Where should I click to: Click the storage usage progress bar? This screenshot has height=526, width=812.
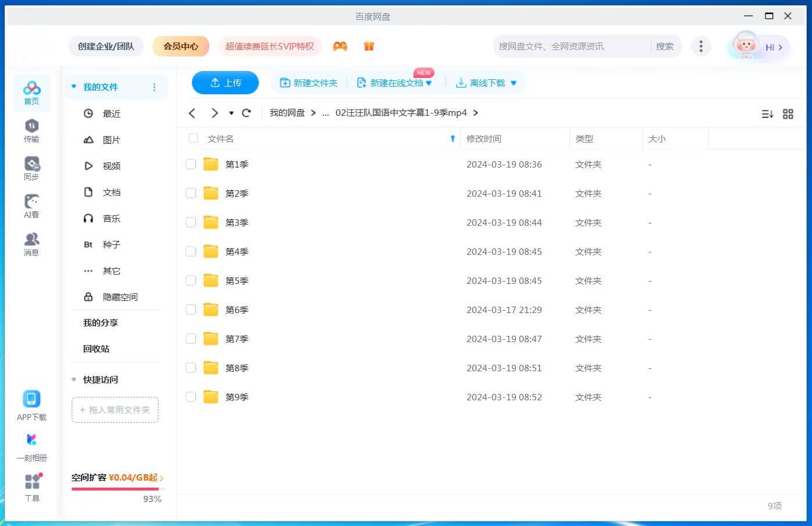(x=116, y=489)
